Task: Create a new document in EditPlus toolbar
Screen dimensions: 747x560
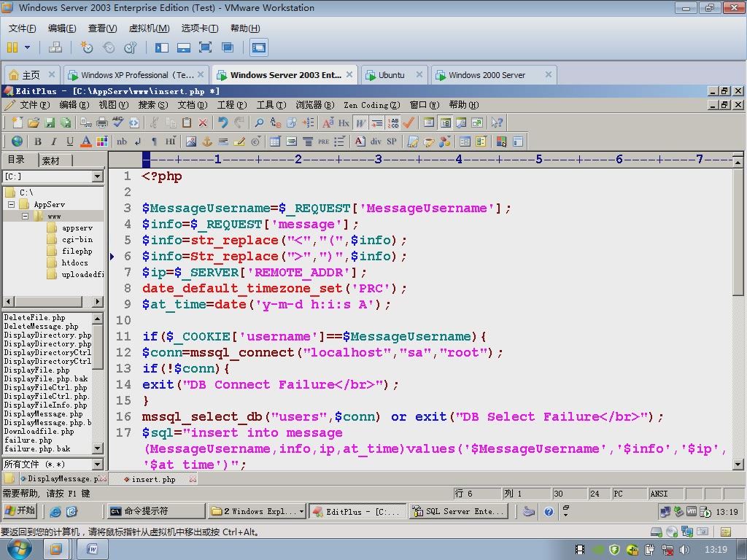Action: click(x=18, y=122)
